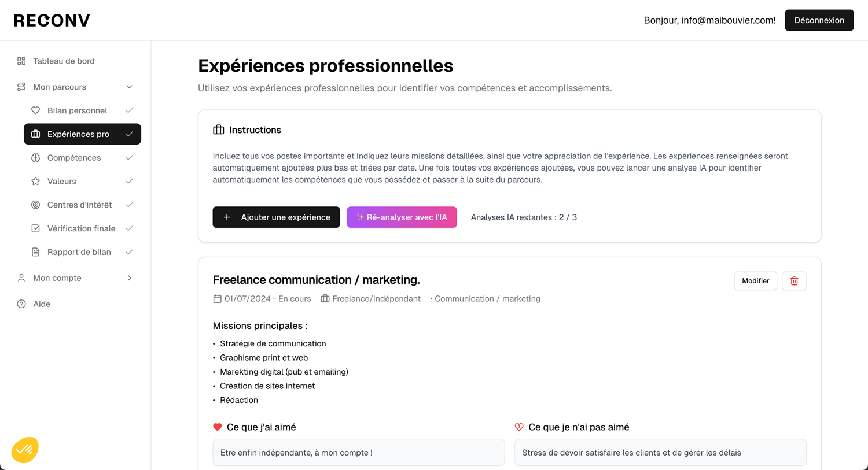Open the yellow checkmark widget bottom-left
This screenshot has width=868, height=470.
pyautogui.click(x=25, y=450)
